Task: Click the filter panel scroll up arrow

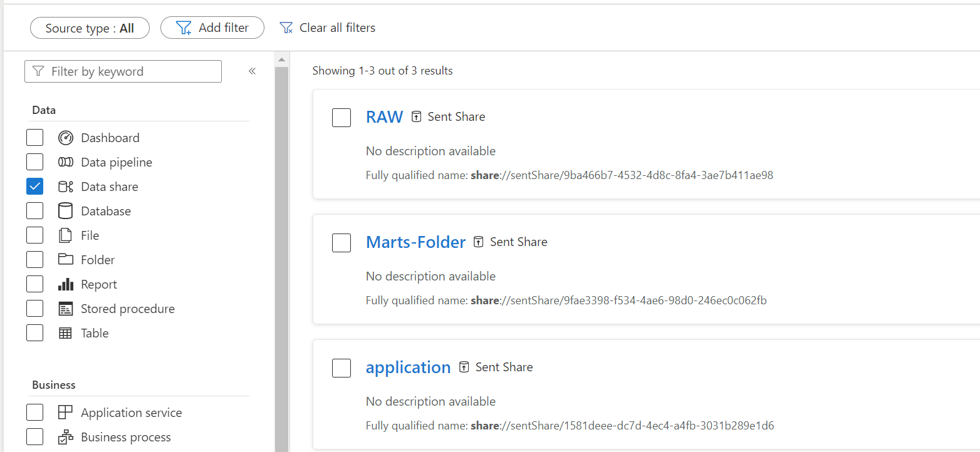Action: pyautogui.click(x=282, y=60)
